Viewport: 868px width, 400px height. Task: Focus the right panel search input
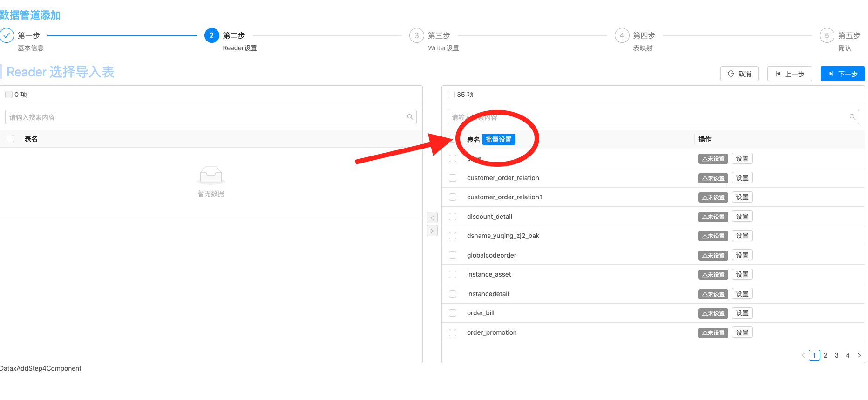coord(647,117)
